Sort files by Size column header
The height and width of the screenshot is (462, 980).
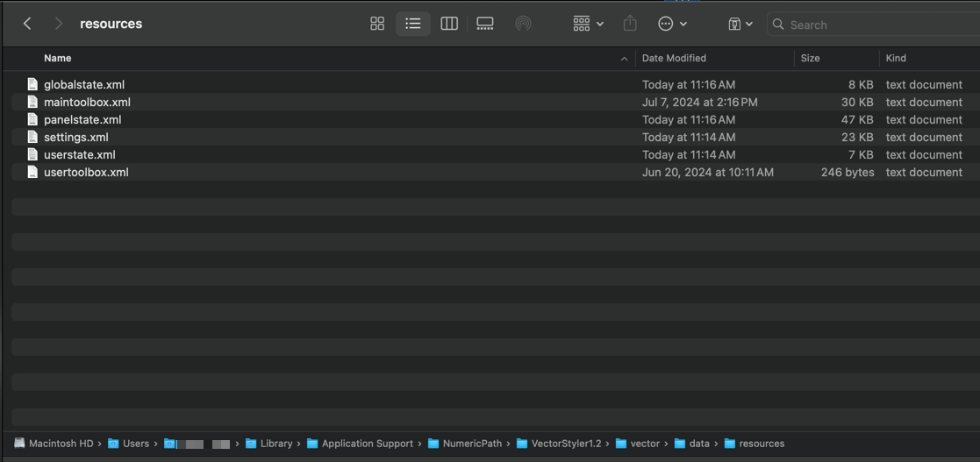pos(810,58)
